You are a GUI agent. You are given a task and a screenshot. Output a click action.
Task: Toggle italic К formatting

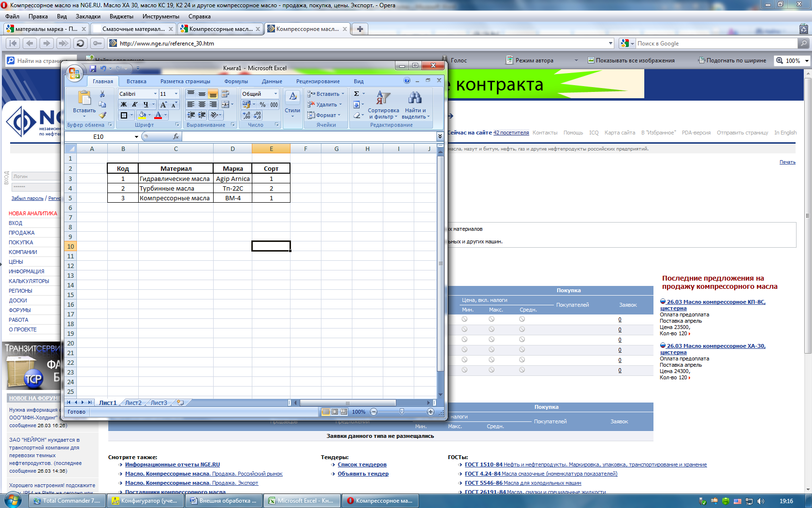coord(135,105)
